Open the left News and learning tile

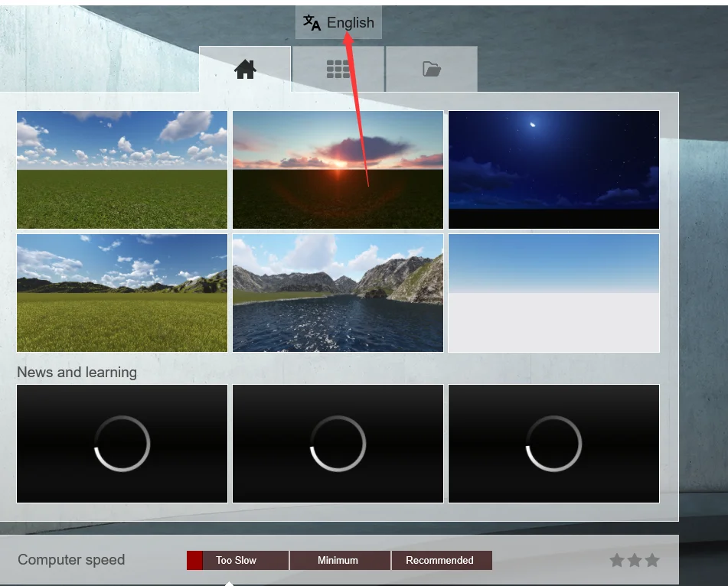[x=122, y=444]
